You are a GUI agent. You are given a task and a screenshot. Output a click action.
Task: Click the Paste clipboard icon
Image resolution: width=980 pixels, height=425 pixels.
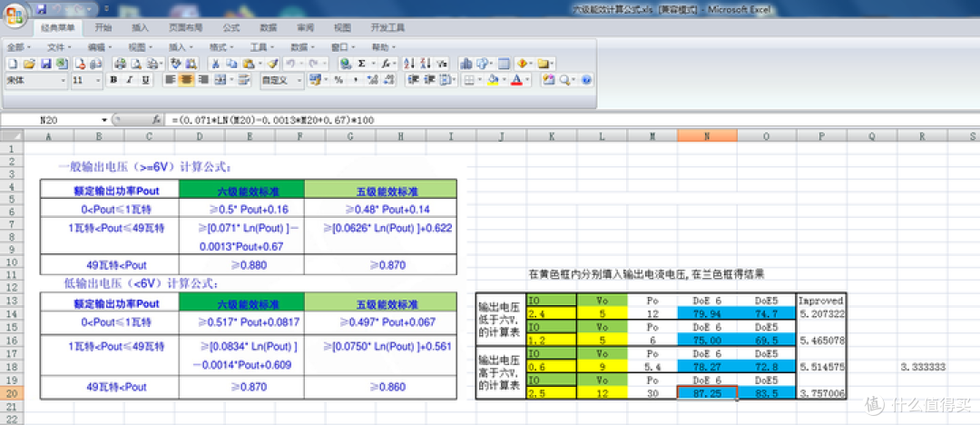pyautogui.click(x=249, y=64)
